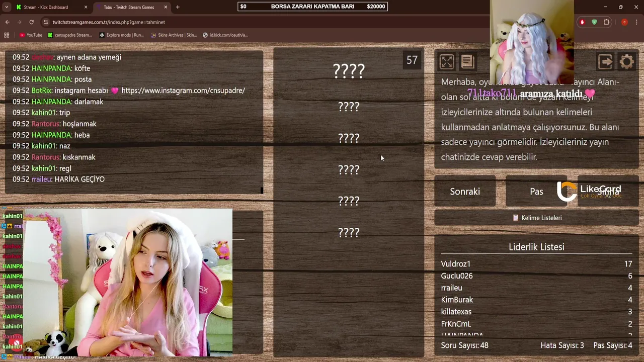Open the YouTube bookmark
The height and width of the screenshot is (362, 644).
tap(31, 35)
